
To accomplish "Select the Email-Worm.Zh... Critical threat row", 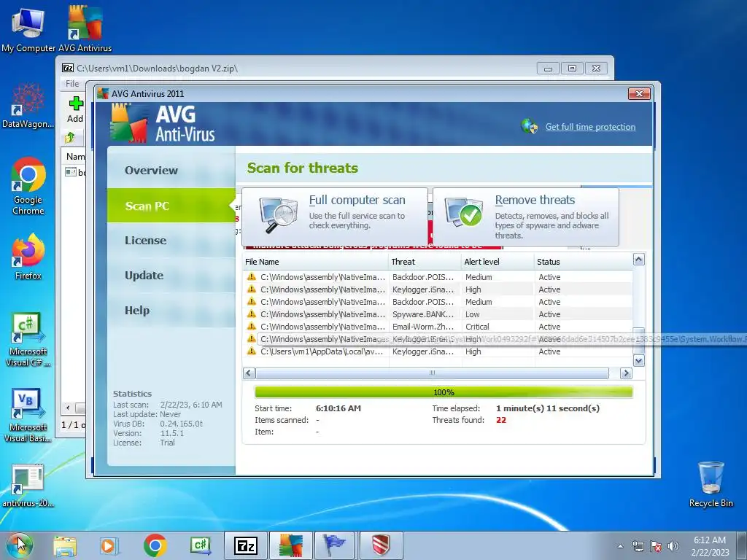I will coord(438,327).
